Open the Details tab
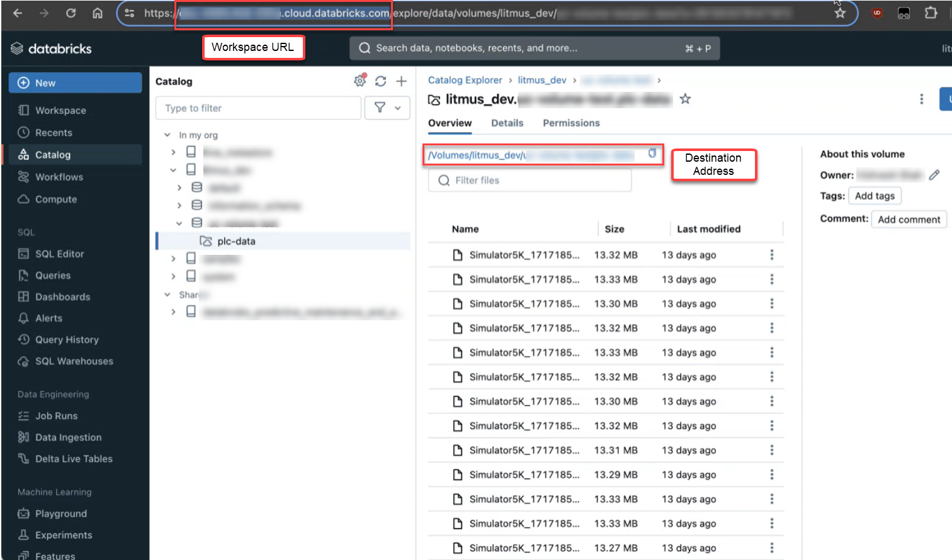 507,123
